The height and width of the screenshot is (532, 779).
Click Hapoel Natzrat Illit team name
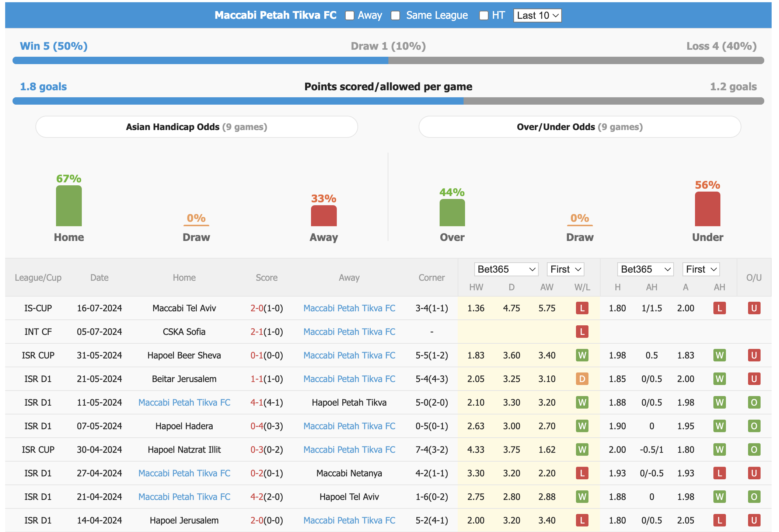184,449
